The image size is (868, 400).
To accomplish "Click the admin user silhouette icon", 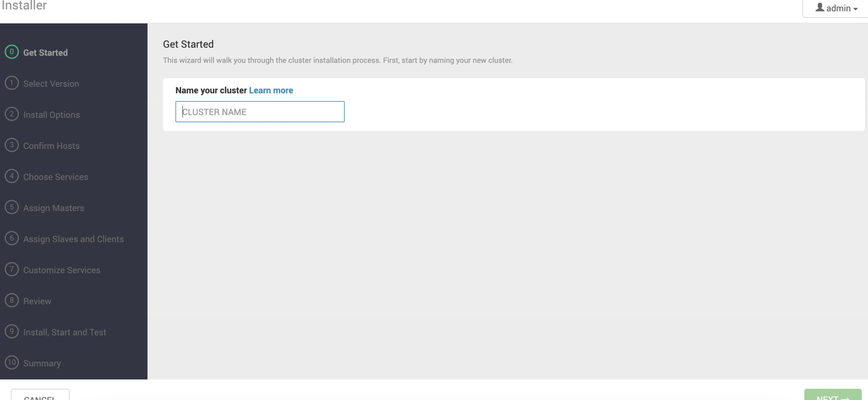I will [820, 7].
